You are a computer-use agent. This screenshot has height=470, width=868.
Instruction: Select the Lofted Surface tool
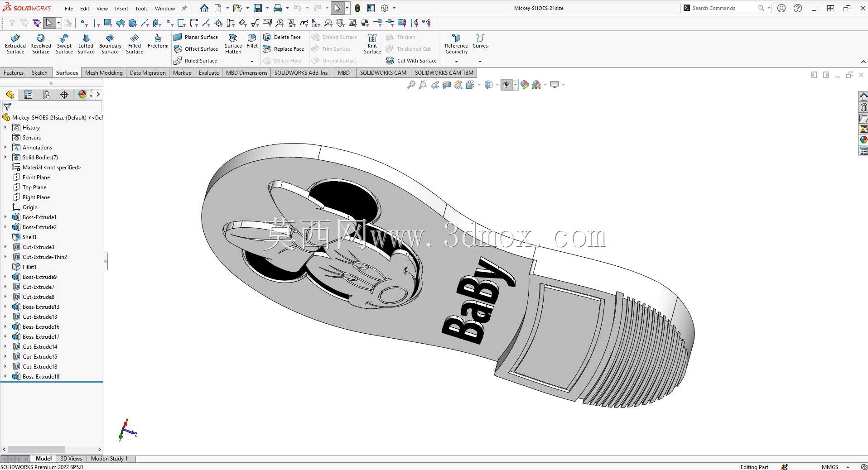[x=86, y=44]
